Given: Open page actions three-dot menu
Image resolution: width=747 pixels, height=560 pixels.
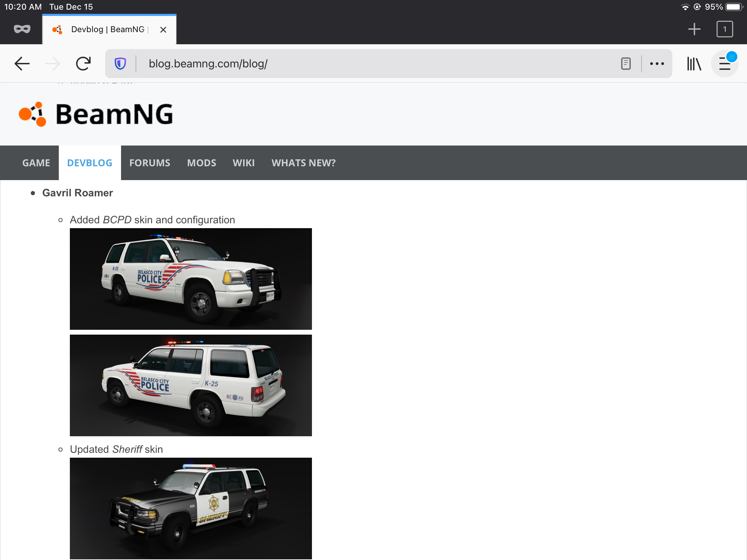Looking at the screenshot, I should pos(657,64).
